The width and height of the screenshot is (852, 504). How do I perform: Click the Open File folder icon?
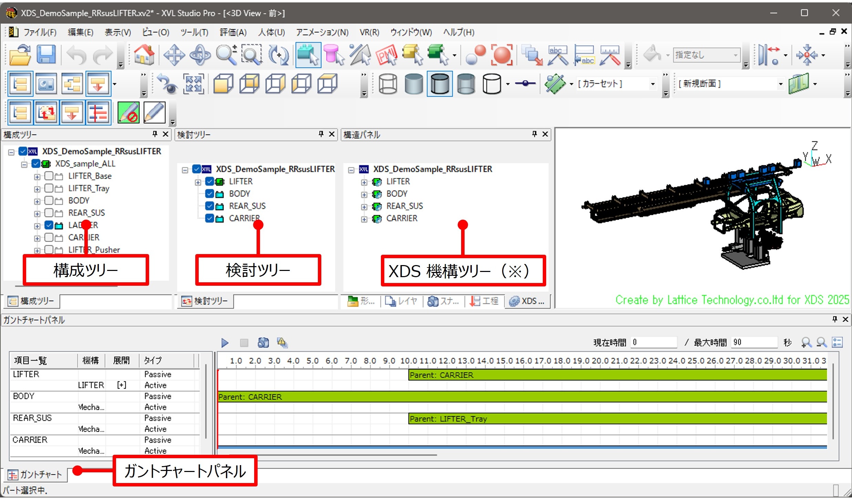tap(20, 55)
